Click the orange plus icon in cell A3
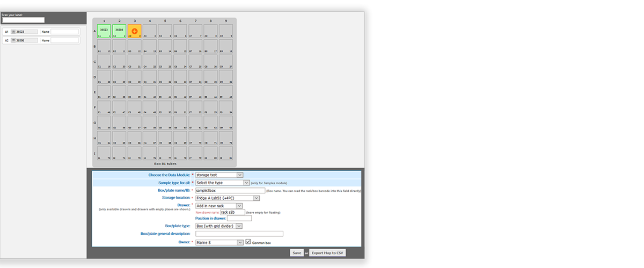Image resolution: width=644 pixels, height=268 pixels. (x=134, y=31)
